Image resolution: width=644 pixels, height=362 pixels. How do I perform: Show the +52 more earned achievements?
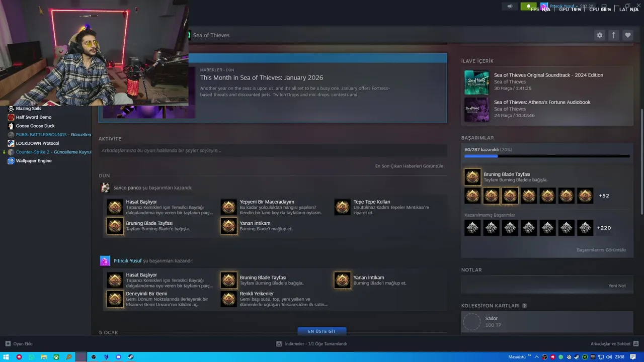(x=604, y=196)
